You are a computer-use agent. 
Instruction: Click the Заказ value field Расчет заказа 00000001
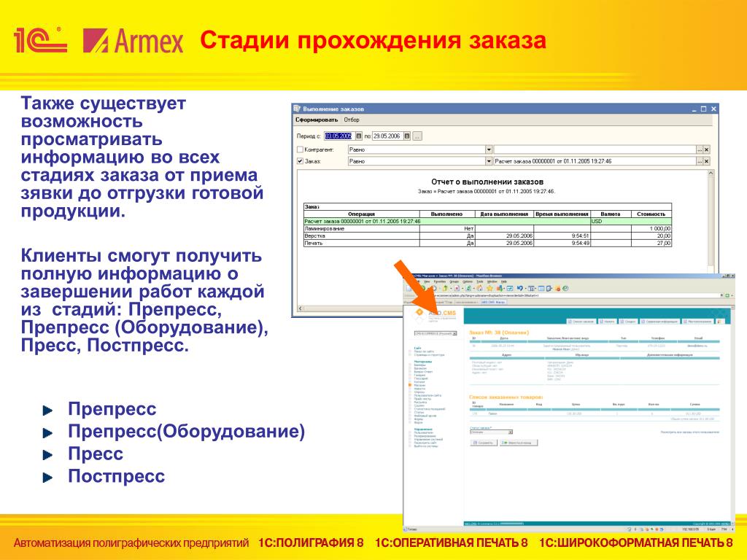tap(595, 161)
